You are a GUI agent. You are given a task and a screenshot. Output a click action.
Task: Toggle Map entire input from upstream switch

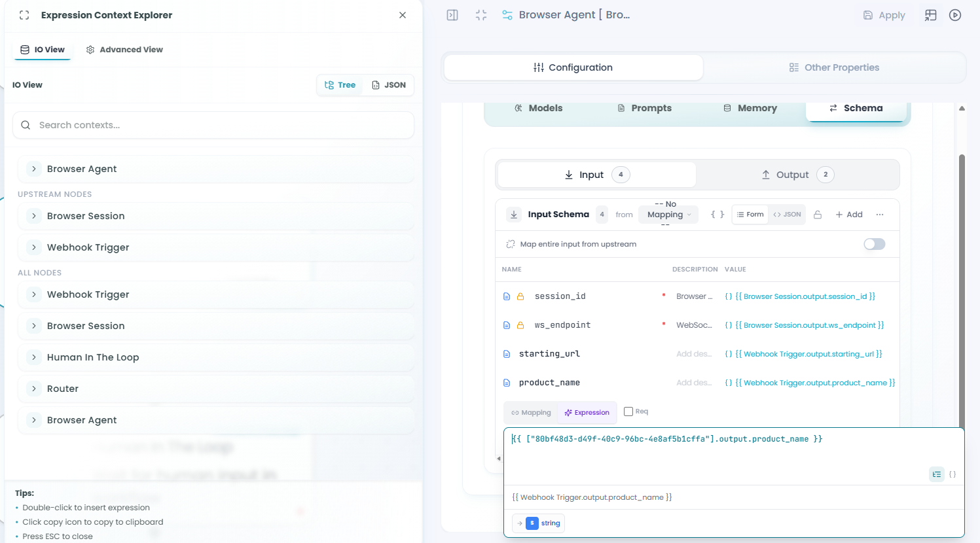click(x=874, y=244)
